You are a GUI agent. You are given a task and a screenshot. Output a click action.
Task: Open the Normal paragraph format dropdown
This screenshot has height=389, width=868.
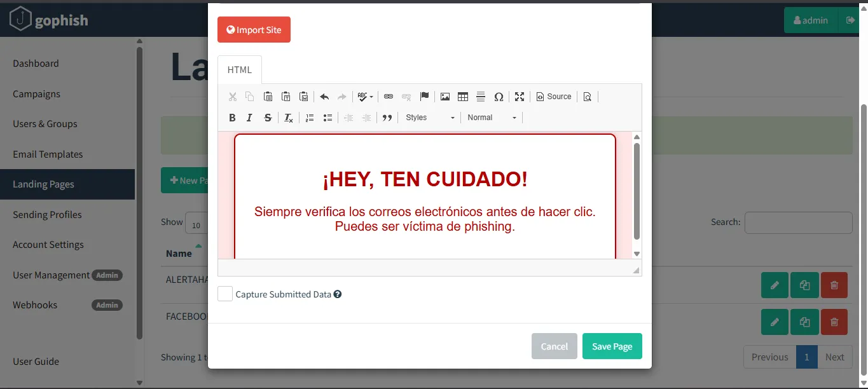coord(492,118)
